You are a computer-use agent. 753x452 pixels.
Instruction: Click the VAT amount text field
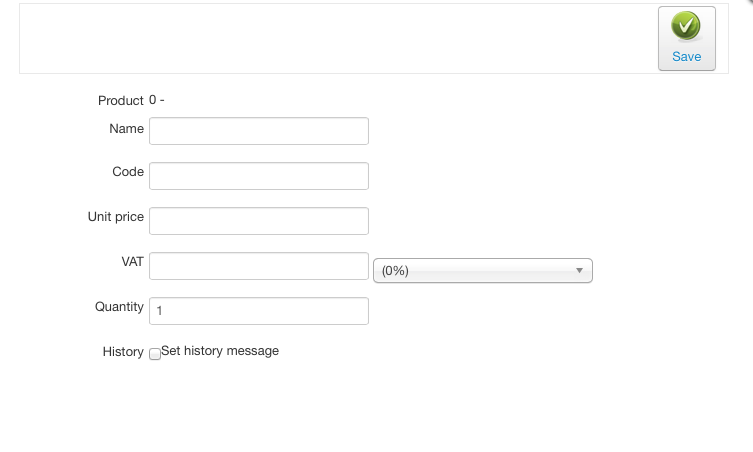coord(259,266)
